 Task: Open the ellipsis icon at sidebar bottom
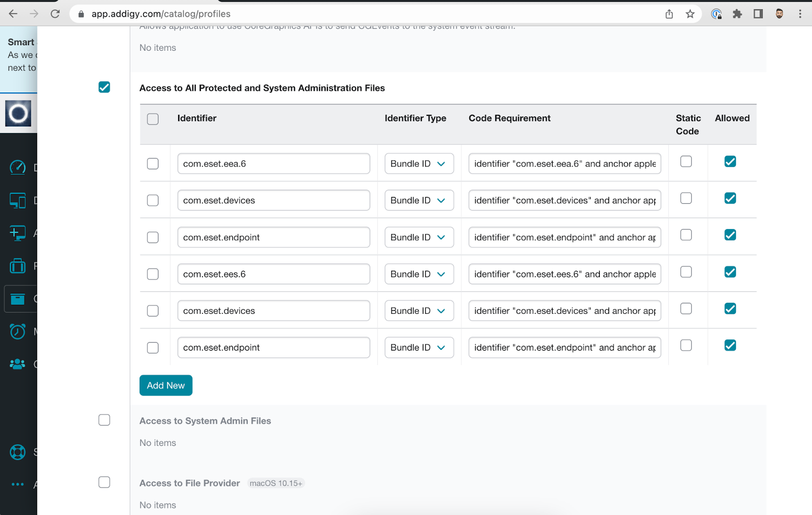tap(18, 484)
